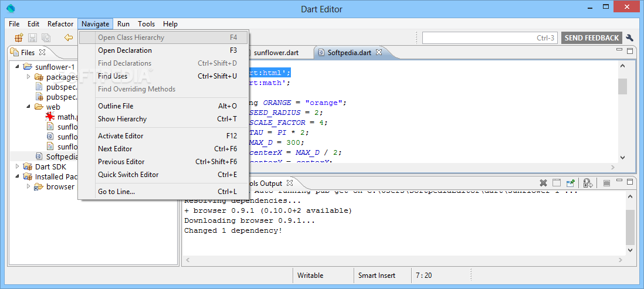Choose Activate Editor menu entry

(164, 136)
